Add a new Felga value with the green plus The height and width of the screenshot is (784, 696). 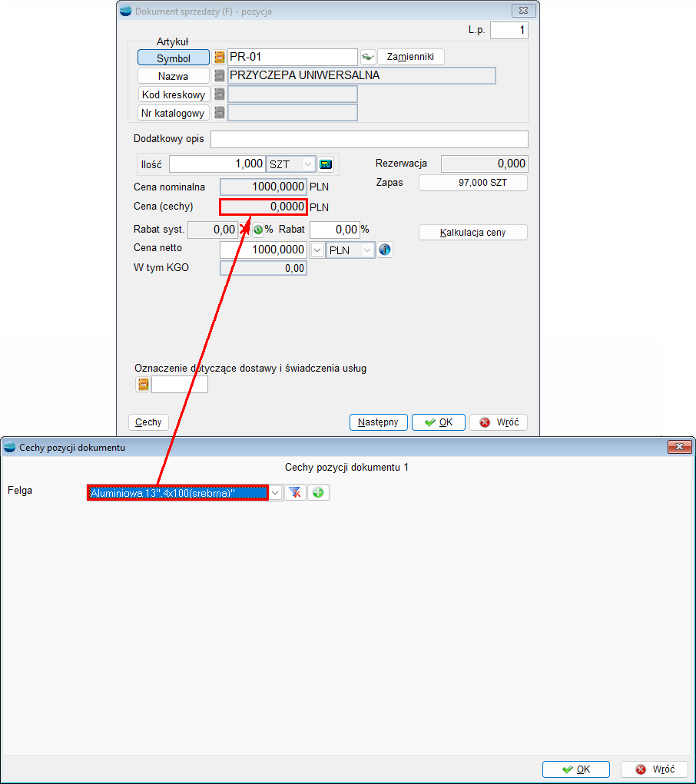click(x=318, y=493)
